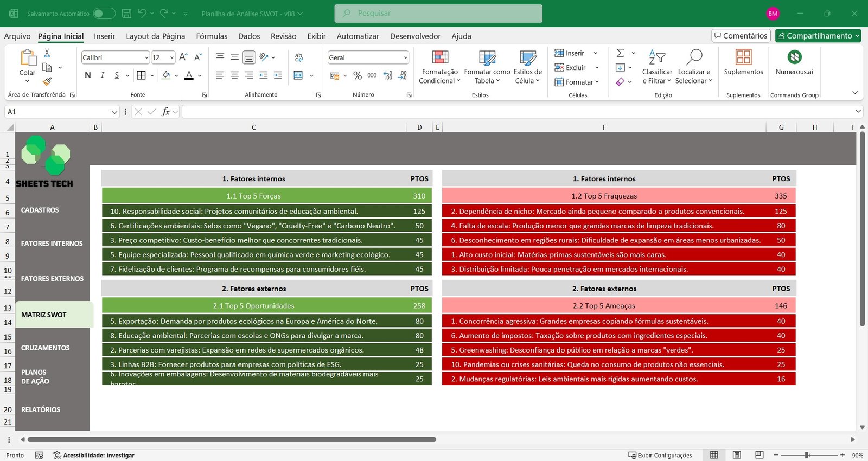Viewport: 868px width, 461px height.
Task: Go to RELATÓRIOS sheet link
Action: (x=40, y=409)
